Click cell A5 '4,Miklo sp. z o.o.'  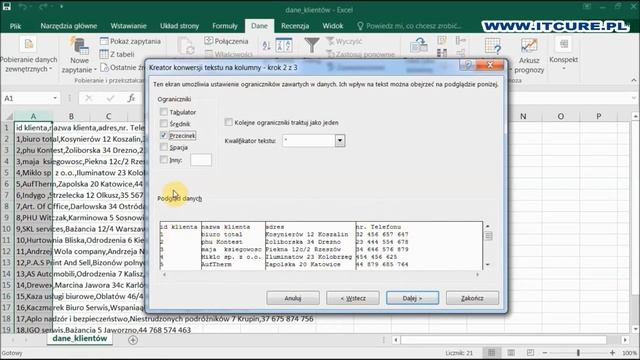click(x=33, y=173)
